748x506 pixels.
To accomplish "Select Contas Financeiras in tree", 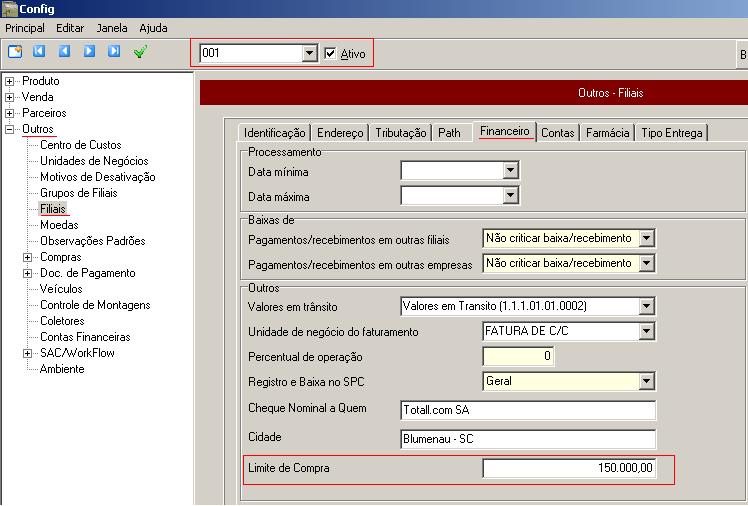I will 85,337.
